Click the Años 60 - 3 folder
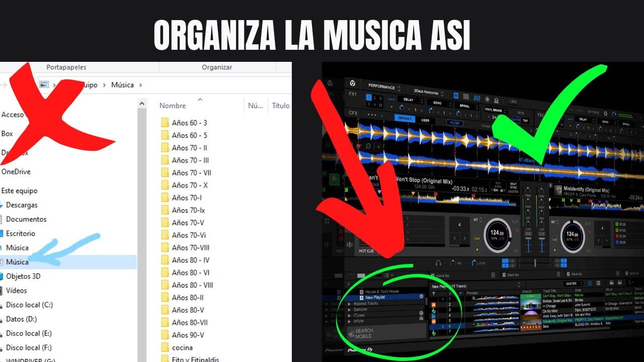Screen dimensions: 644x362 [189, 123]
